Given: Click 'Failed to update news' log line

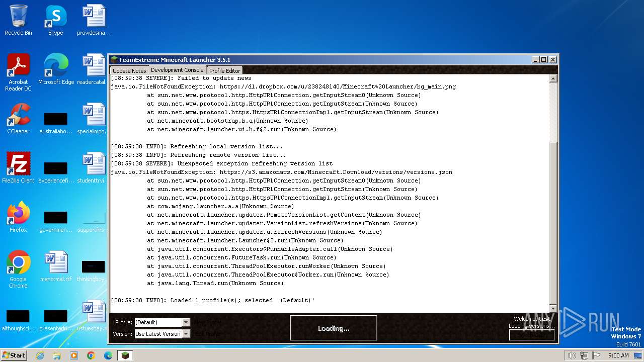Looking at the screenshot, I should [x=181, y=78].
